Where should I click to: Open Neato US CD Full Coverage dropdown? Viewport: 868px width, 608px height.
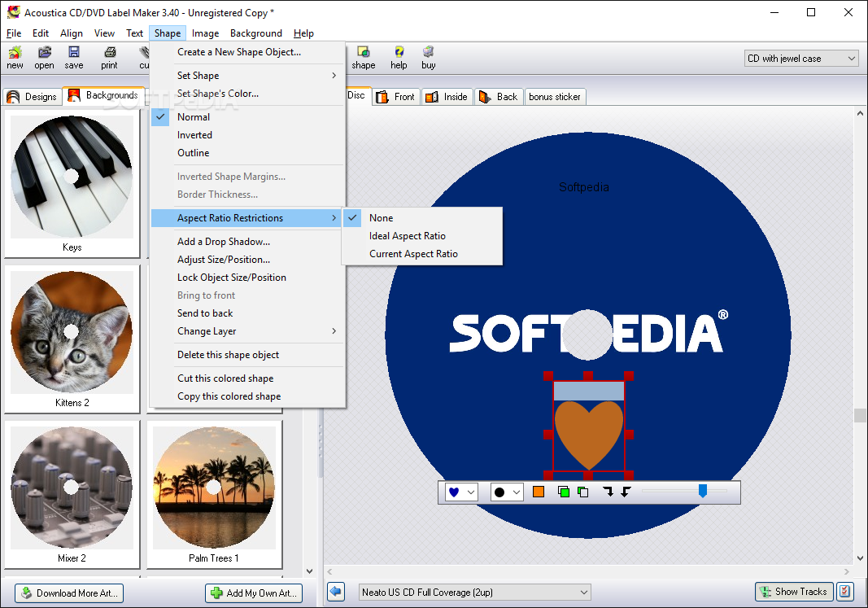point(474,592)
